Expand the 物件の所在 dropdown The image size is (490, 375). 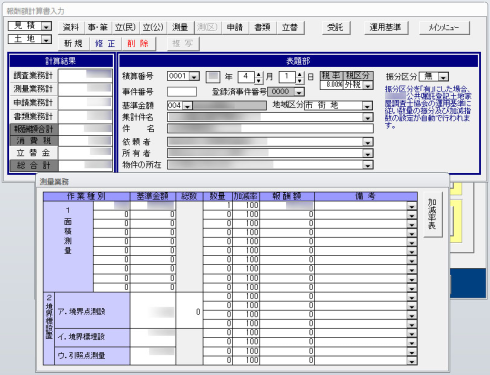[x=368, y=165]
